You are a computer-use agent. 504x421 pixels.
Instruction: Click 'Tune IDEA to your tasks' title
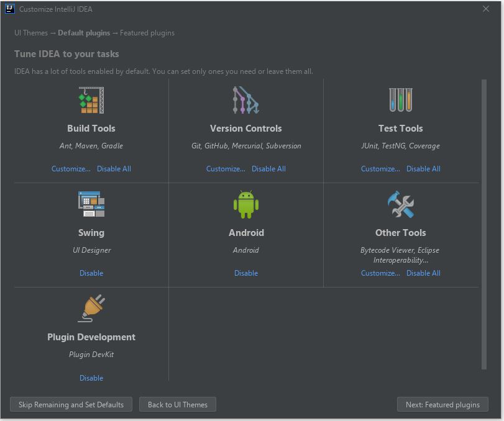(x=66, y=54)
